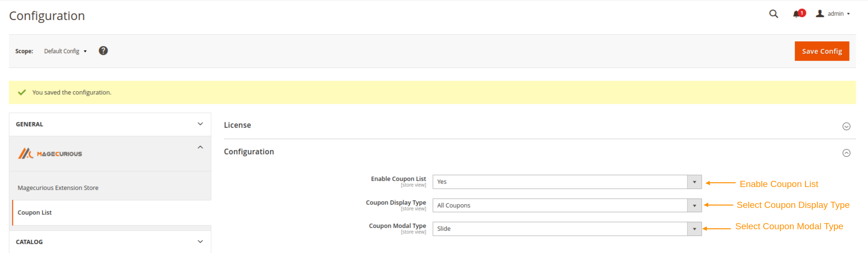Open the admin account menu
Screen dimensions: 868x253
pos(833,14)
